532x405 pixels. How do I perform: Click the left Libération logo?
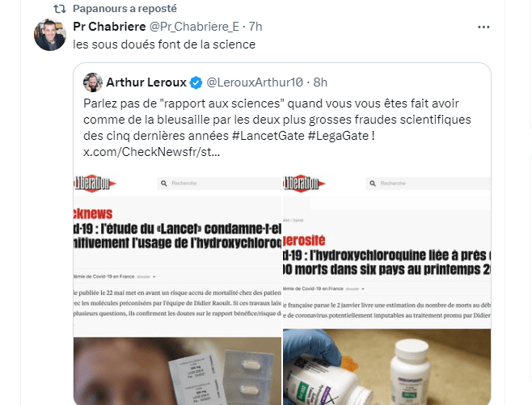pyautogui.click(x=95, y=184)
